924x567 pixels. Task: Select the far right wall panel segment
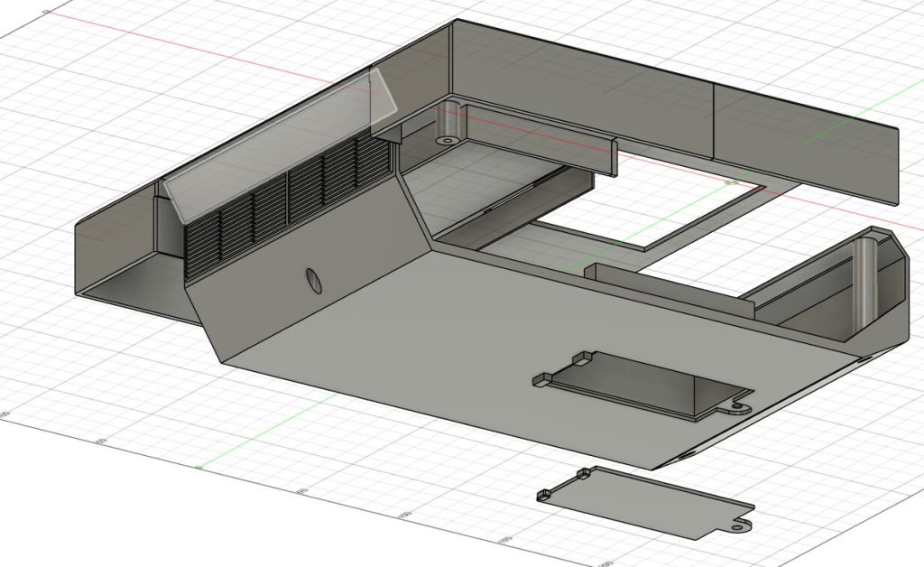808,144
